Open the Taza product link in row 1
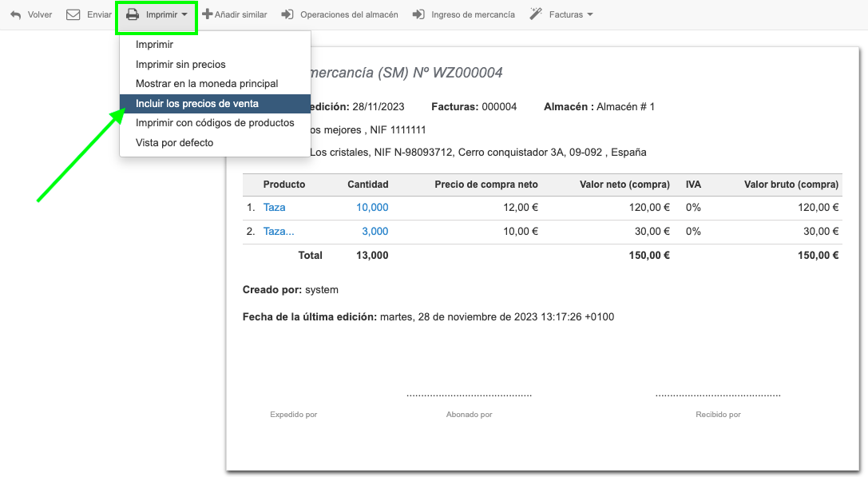Screen dimensions: 868x477 (274, 208)
